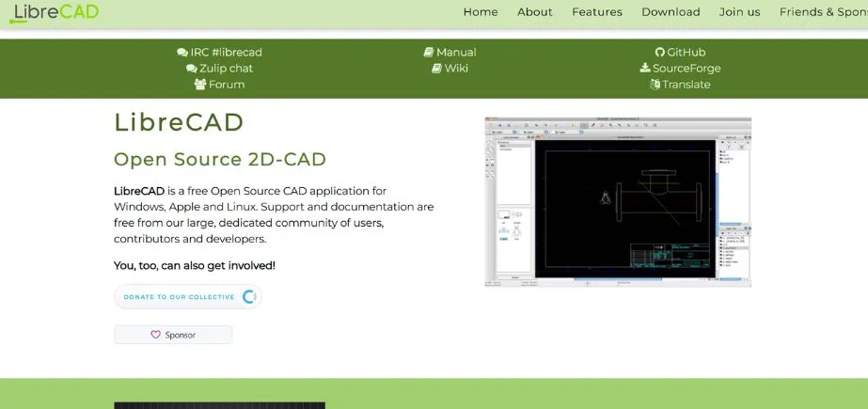
Task: Click the book icon beside Wiki
Action: coord(436,69)
